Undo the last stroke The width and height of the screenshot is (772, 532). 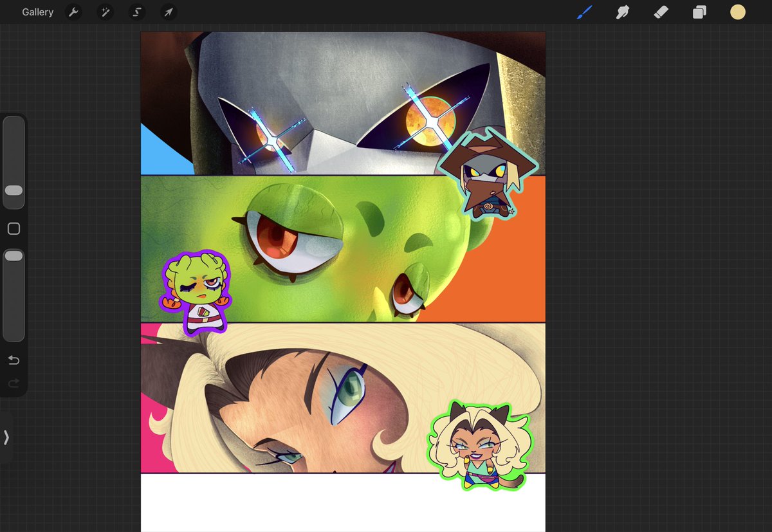[x=14, y=360]
